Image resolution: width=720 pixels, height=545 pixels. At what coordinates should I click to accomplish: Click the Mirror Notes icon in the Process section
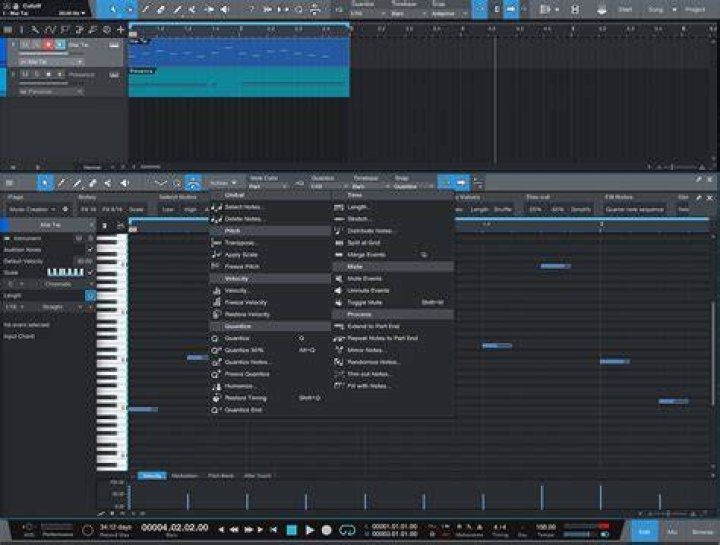click(x=339, y=350)
